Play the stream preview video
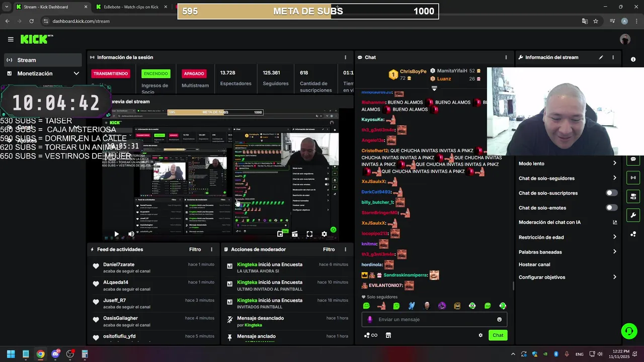Screen dimensions: 644x362 pyautogui.click(x=116, y=234)
